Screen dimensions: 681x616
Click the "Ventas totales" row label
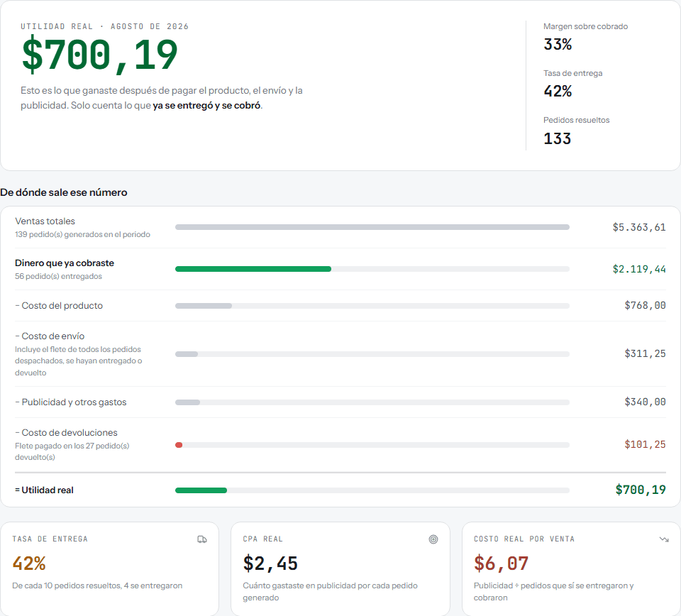point(45,221)
